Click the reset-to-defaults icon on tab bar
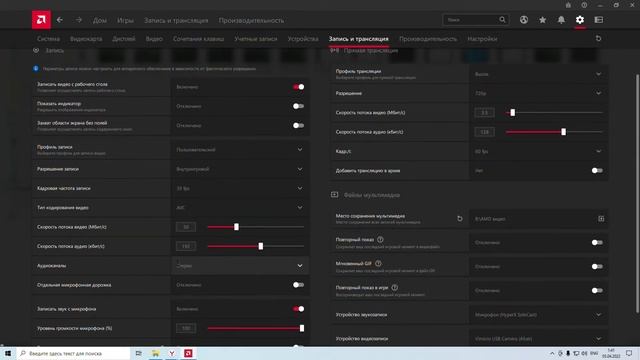Image resolution: width=640 pixels, height=360 pixels. (x=598, y=38)
